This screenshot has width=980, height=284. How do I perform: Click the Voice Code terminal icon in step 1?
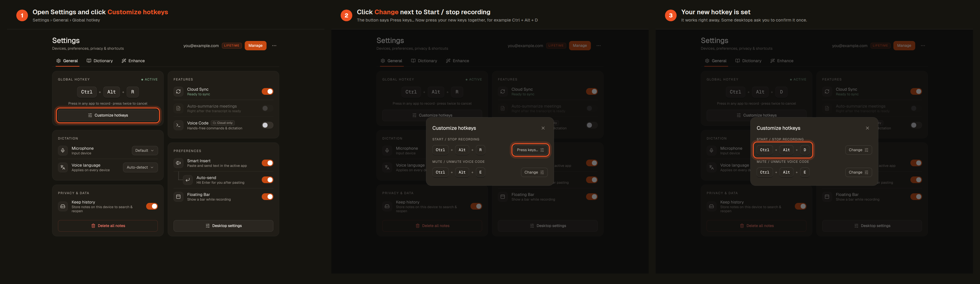click(x=178, y=125)
